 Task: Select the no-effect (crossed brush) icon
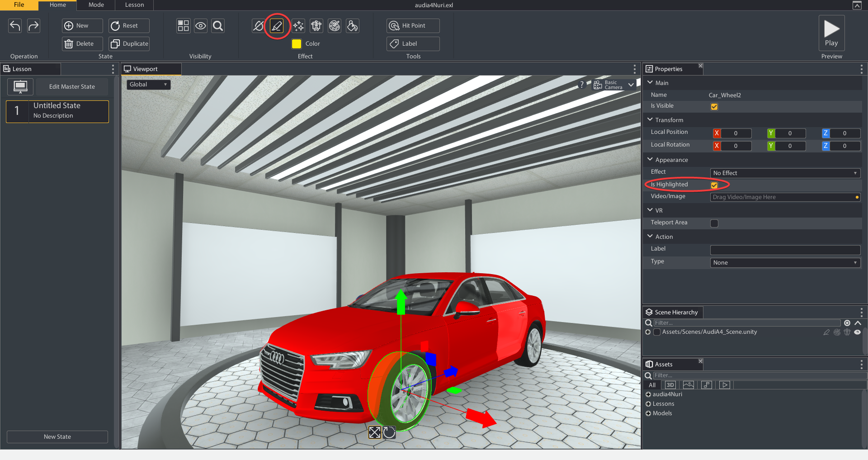[258, 26]
